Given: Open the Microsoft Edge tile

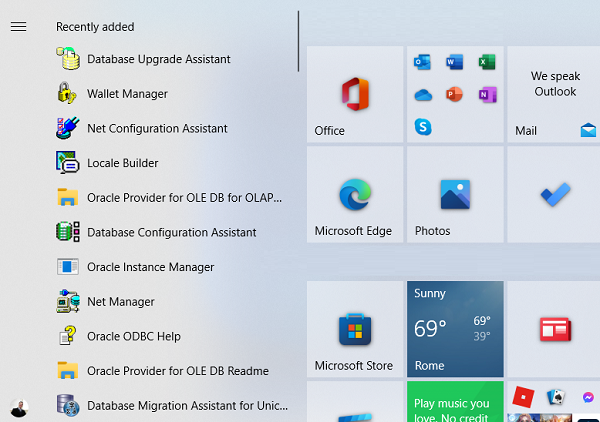Looking at the screenshot, I should (x=355, y=194).
